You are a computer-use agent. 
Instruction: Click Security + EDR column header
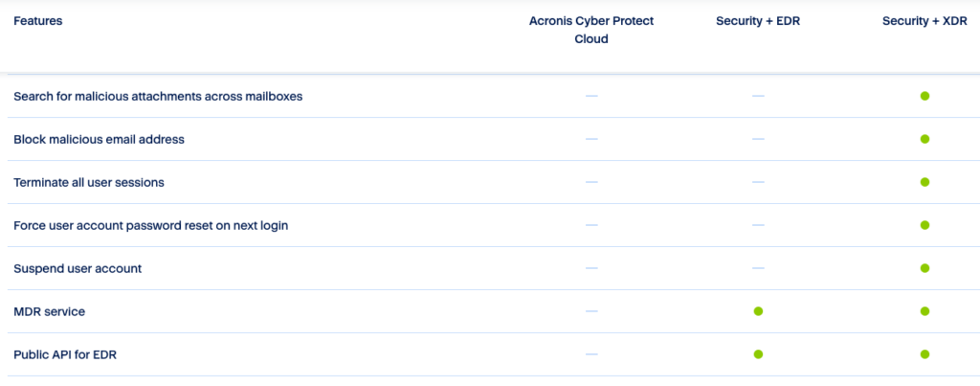[757, 21]
